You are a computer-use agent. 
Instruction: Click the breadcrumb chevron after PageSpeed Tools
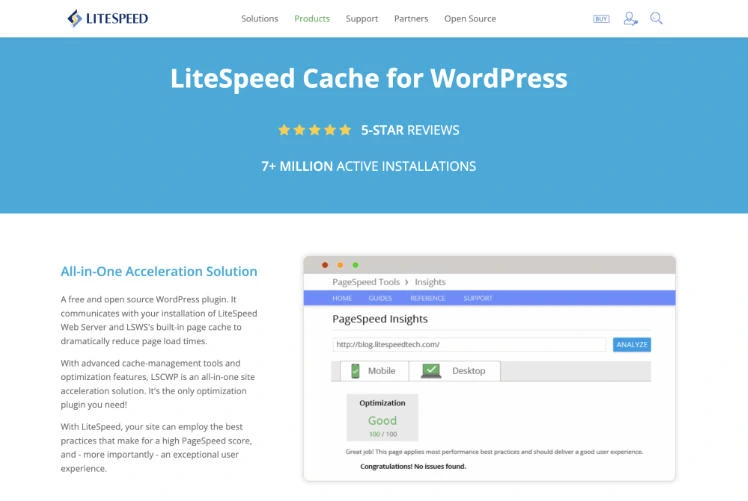[407, 282]
